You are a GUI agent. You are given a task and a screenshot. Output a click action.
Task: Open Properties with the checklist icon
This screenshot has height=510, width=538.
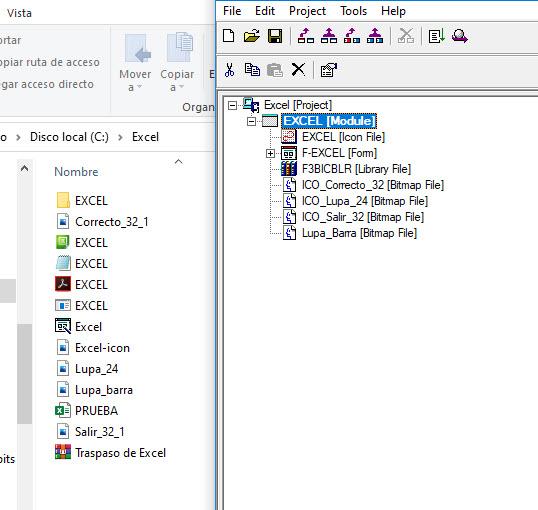point(328,70)
